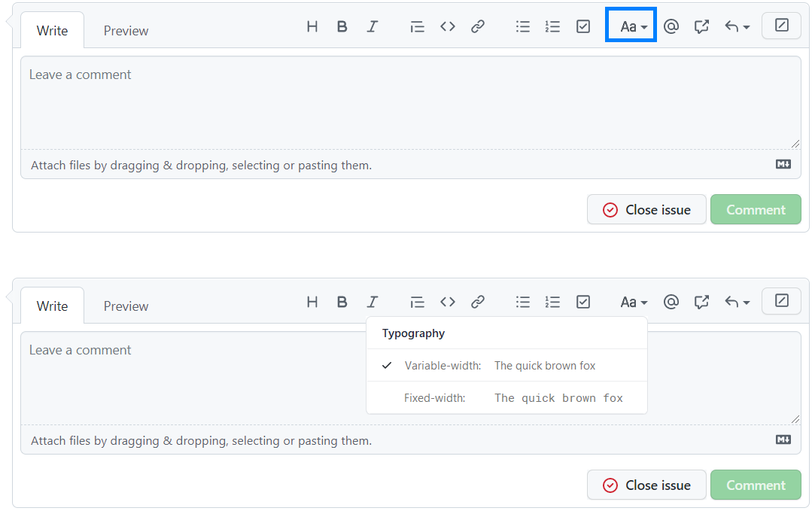Viewport: 812px width, 511px height.
Task: Click the Close issue button
Action: point(646,209)
